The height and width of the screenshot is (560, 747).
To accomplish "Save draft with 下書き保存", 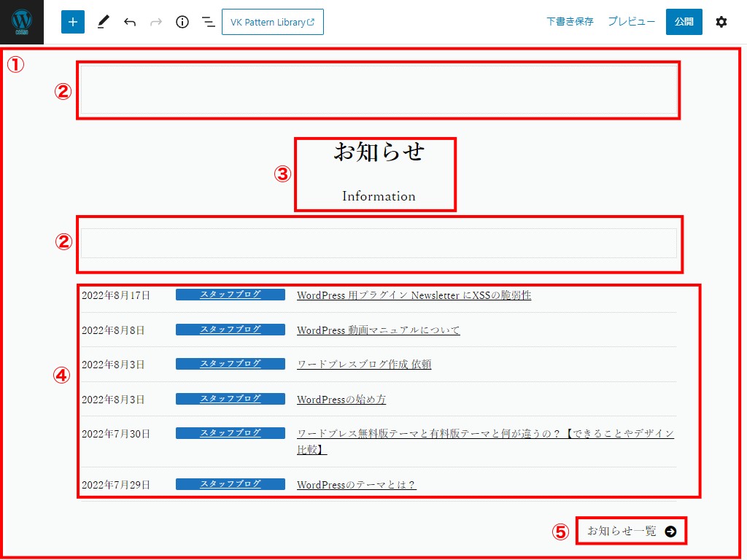I will [570, 22].
